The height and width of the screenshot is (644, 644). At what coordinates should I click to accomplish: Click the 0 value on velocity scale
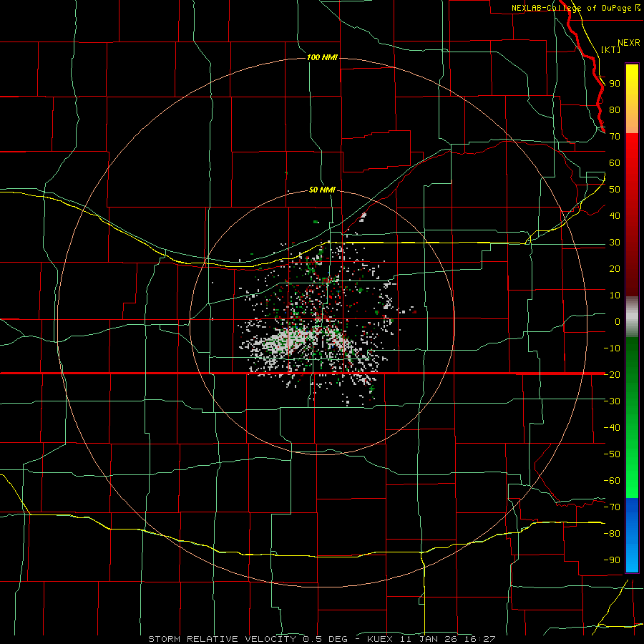tap(618, 321)
